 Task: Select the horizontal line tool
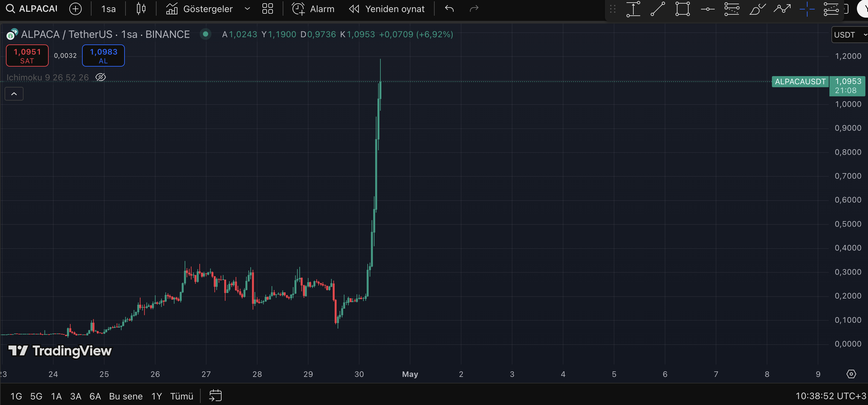708,9
